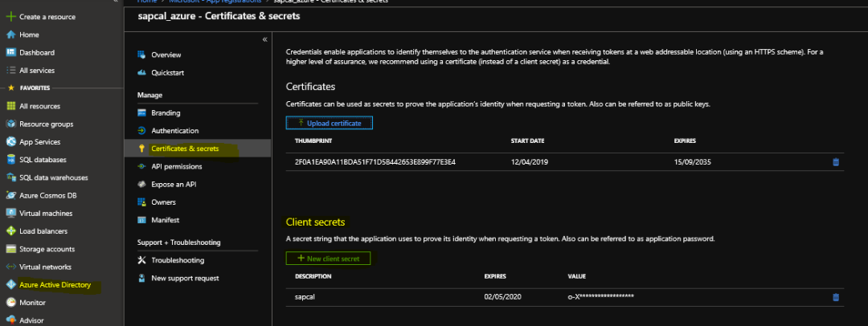The image size is (868, 326).
Task: Go to Storage accounts in the sidebar
Action: click(47, 249)
